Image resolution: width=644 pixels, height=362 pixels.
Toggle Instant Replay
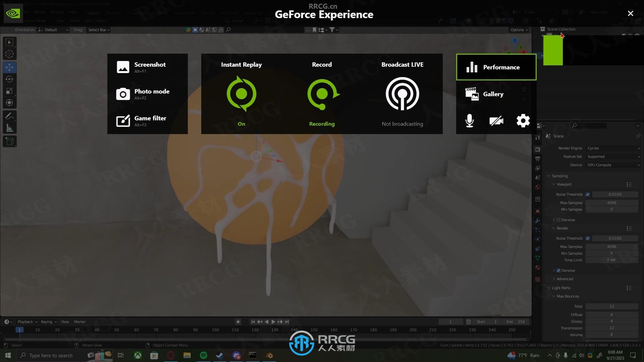[x=241, y=94]
